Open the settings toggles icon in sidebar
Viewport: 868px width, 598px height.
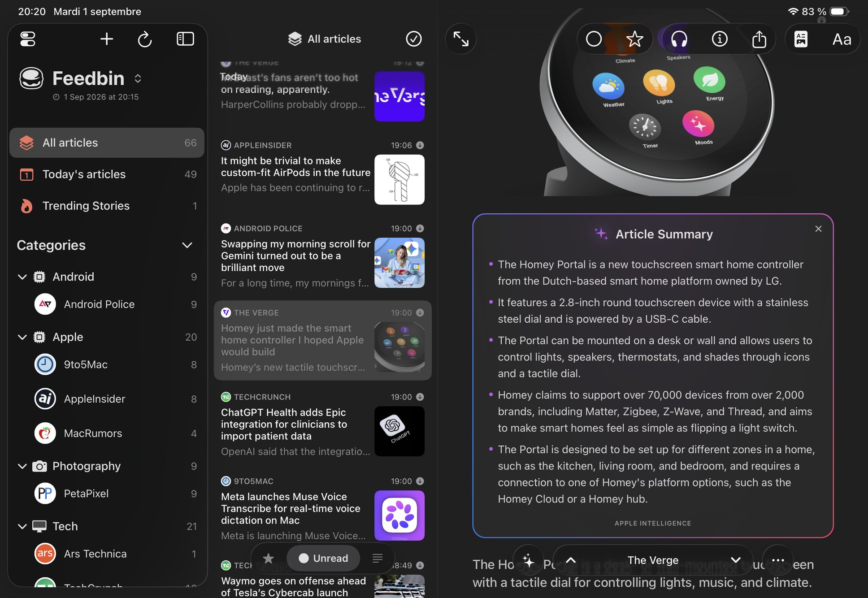(28, 39)
